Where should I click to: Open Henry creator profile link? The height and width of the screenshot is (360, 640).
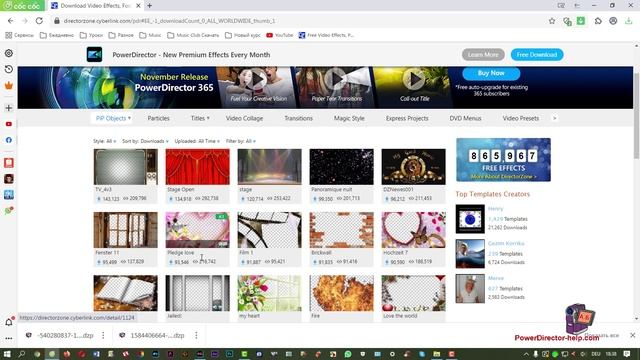point(496,209)
